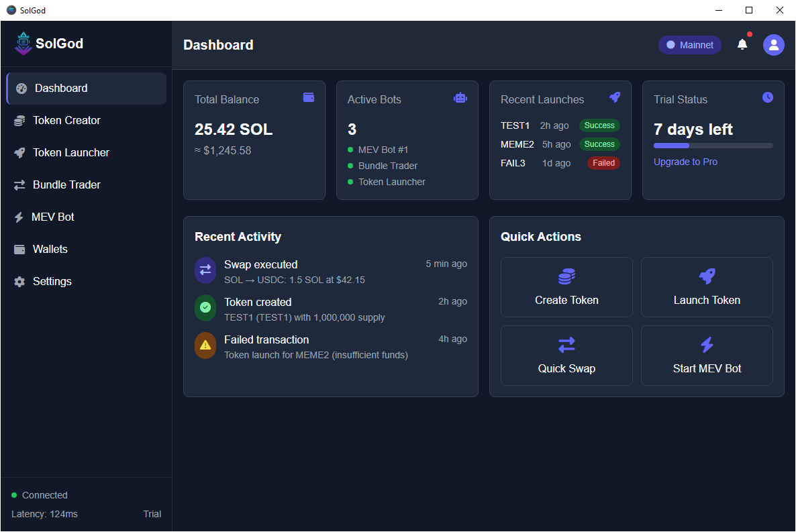This screenshot has width=796, height=532.
Task: Open the MEV Bot section via its lightning icon
Action: pyautogui.click(x=19, y=217)
